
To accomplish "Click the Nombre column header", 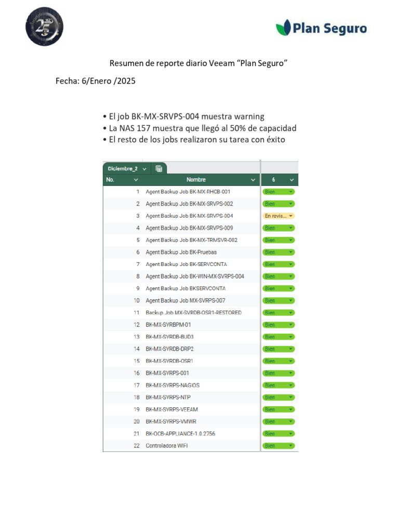I will (x=195, y=180).
